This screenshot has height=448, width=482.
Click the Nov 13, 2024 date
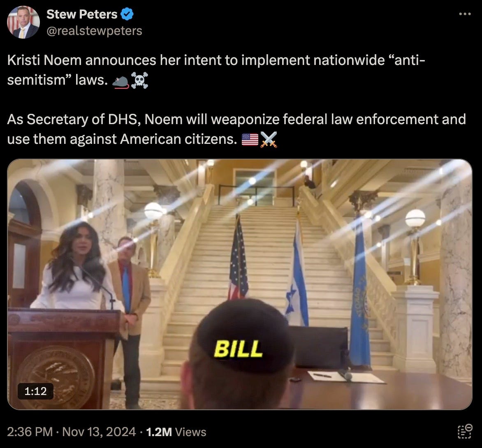pyautogui.click(x=99, y=432)
